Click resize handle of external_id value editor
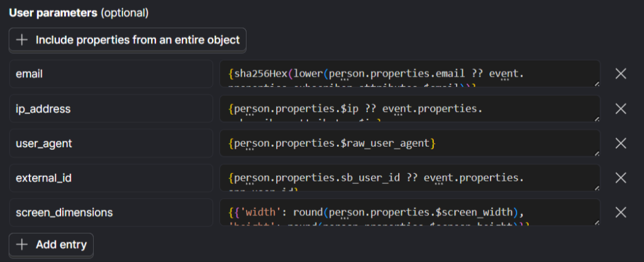The height and width of the screenshot is (262, 644). [x=596, y=188]
